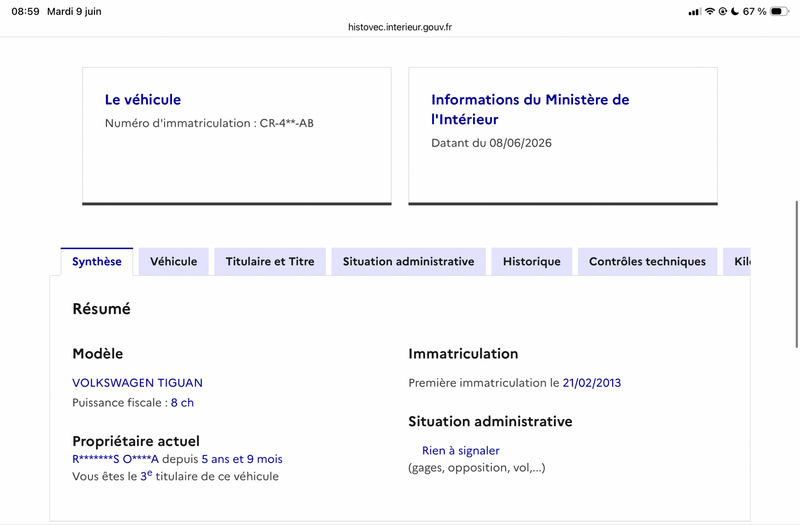
Task: Tap the Do Not Disturb moon icon
Action: coord(735,11)
